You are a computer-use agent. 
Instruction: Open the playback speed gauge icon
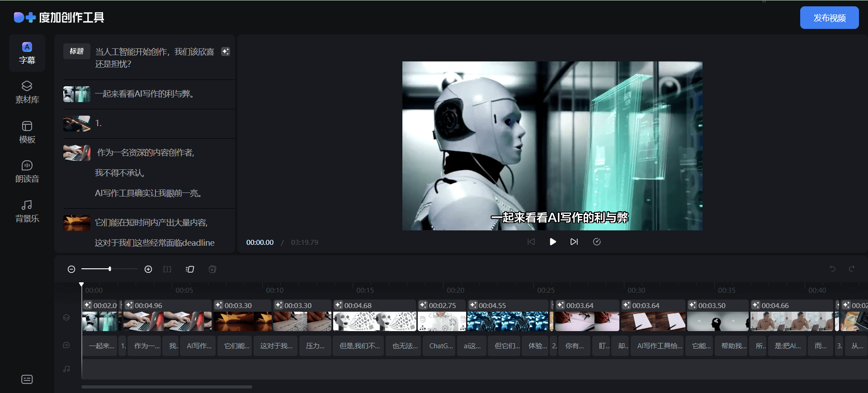click(597, 242)
